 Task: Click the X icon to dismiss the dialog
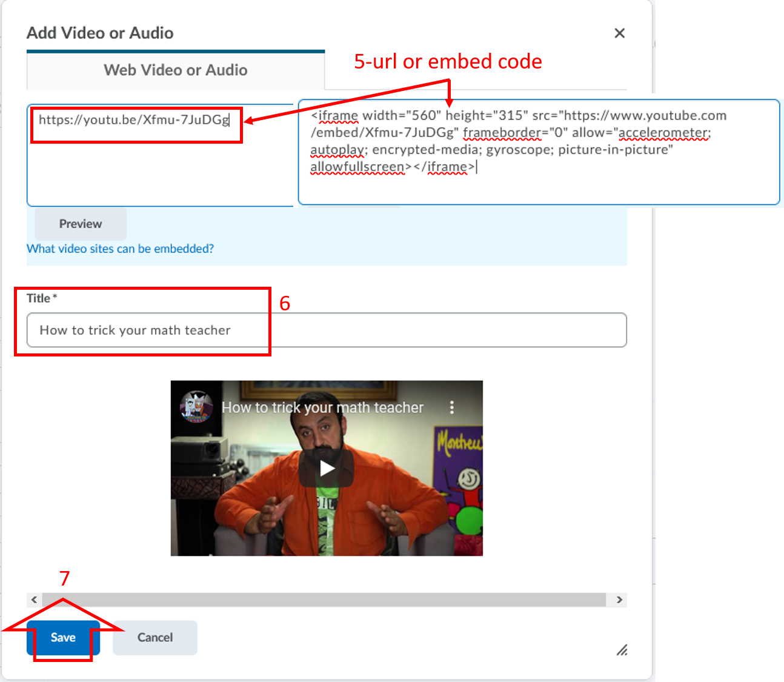coord(620,33)
